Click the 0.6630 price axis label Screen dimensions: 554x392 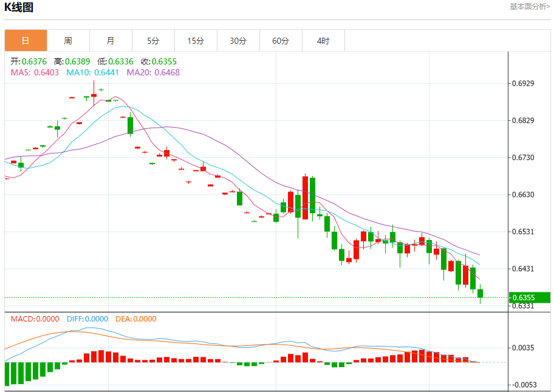(523, 194)
